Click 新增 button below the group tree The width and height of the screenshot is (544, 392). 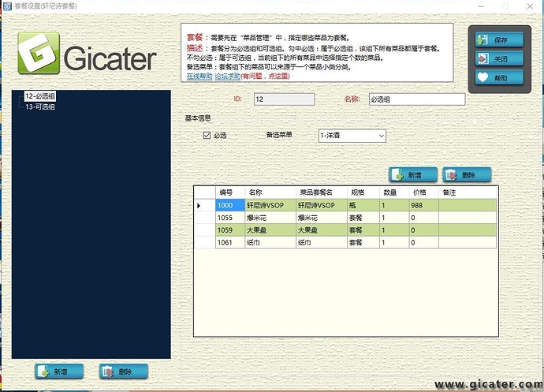(x=60, y=371)
